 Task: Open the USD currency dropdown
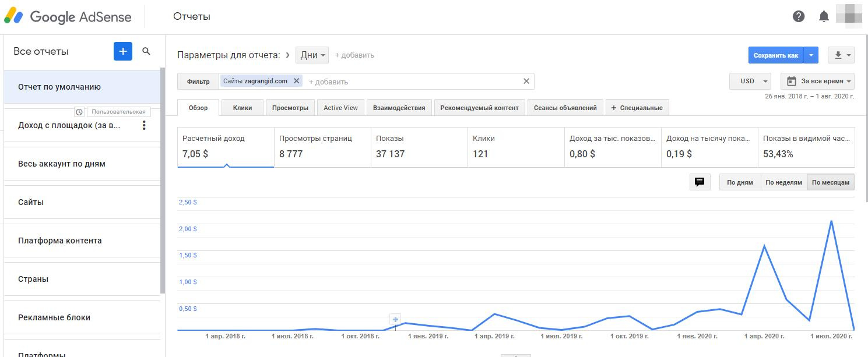pyautogui.click(x=750, y=82)
